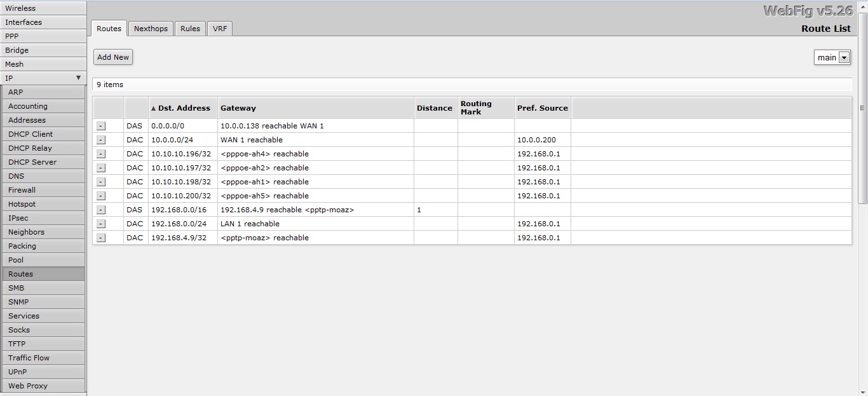The height and width of the screenshot is (396, 868).
Task: Open Socks submenu item
Action: (x=43, y=330)
